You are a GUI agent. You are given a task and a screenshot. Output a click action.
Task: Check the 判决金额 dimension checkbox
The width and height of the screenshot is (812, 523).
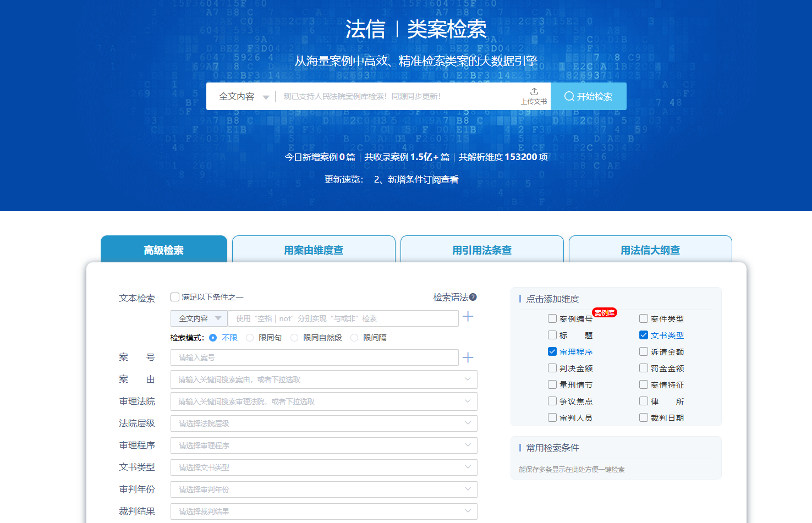(x=552, y=368)
